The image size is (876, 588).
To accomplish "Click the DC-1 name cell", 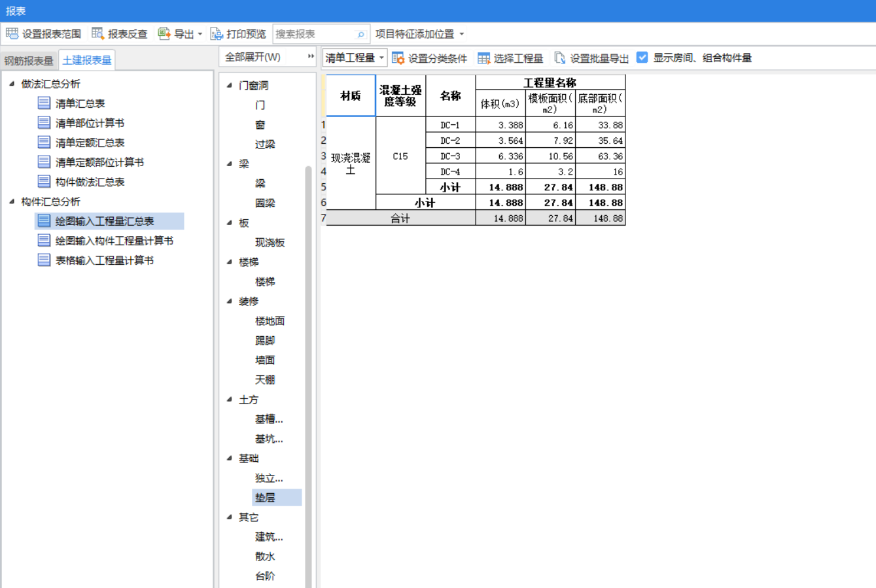I will tap(450, 125).
